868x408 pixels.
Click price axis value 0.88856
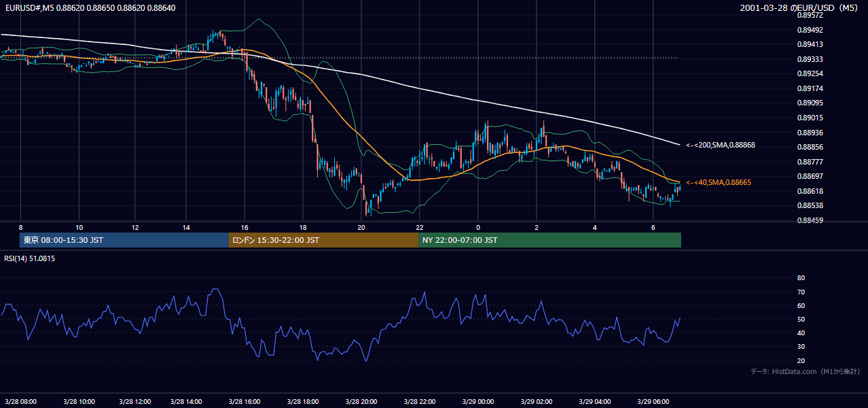click(x=810, y=147)
